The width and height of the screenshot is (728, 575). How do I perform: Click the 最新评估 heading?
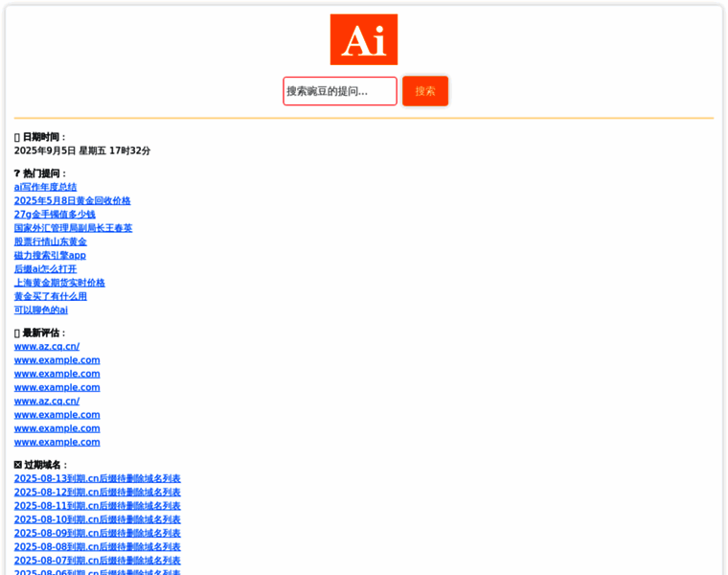pyautogui.click(x=41, y=333)
